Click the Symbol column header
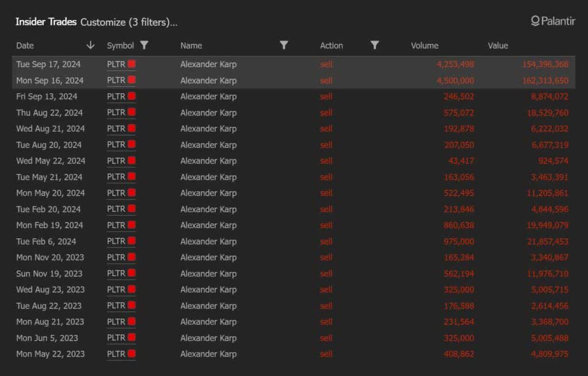The height and width of the screenshot is (376, 588). click(x=120, y=45)
